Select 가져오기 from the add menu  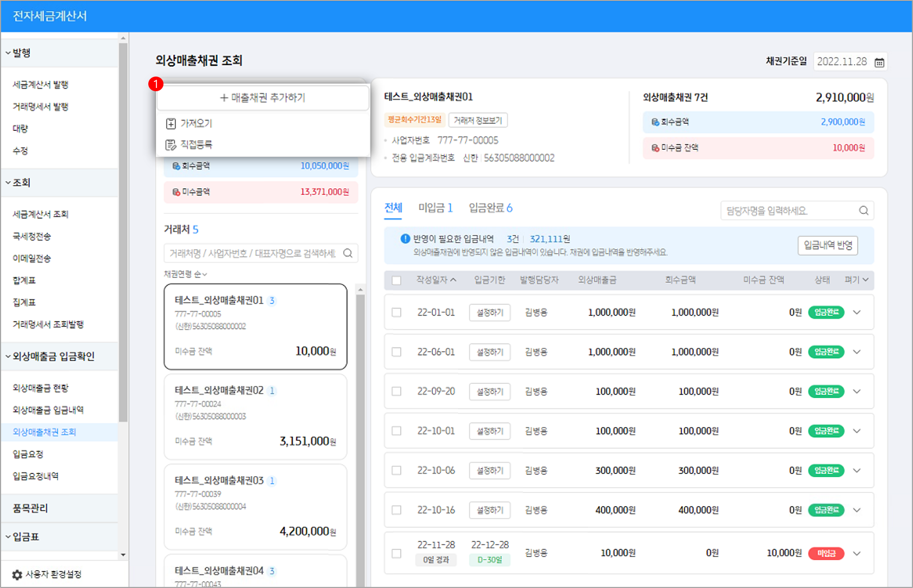263,123
